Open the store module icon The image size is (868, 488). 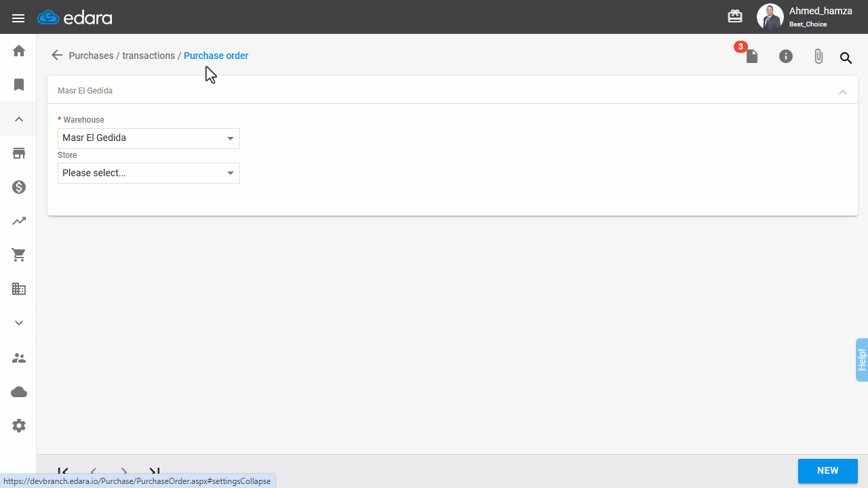[19, 153]
